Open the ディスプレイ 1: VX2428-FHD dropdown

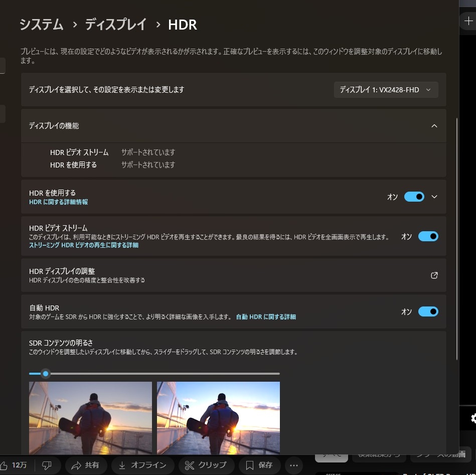point(386,90)
